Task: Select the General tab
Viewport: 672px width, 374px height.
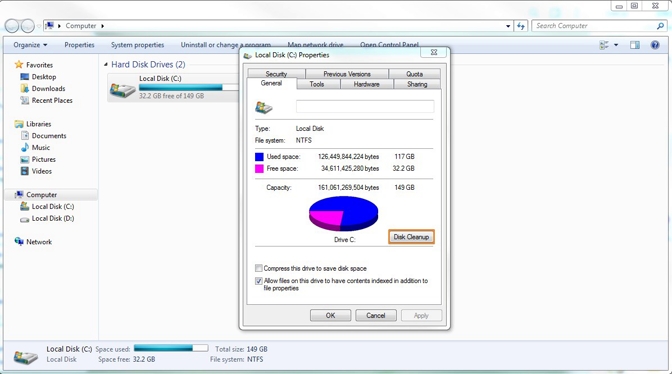Action: coord(271,83)
